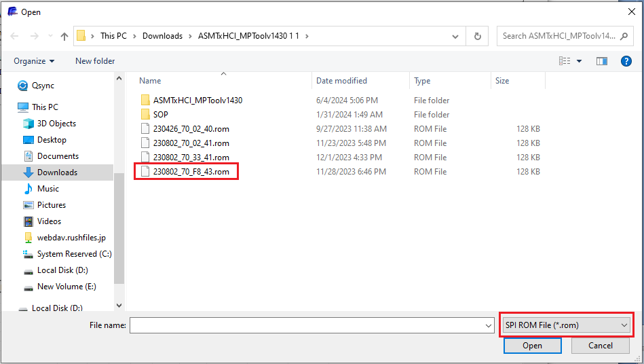
Task: Click the Refresh icon in address bar
Action: point(478,36)
